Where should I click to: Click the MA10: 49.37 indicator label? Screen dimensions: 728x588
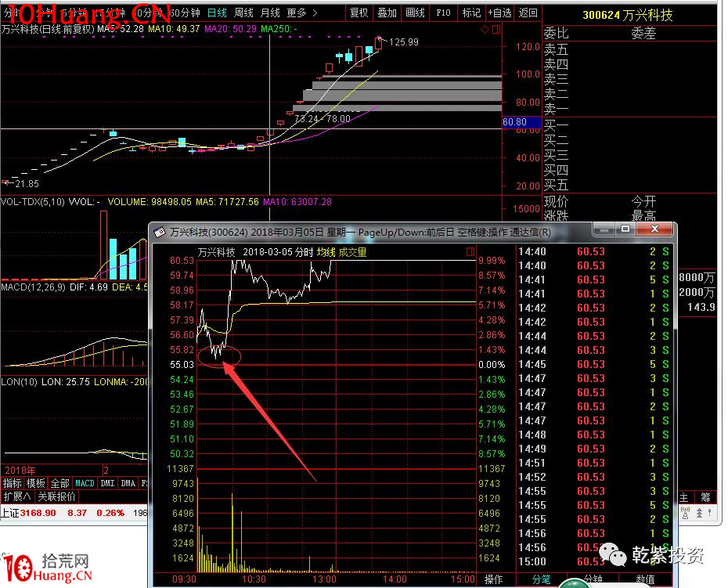click(174, 29)
